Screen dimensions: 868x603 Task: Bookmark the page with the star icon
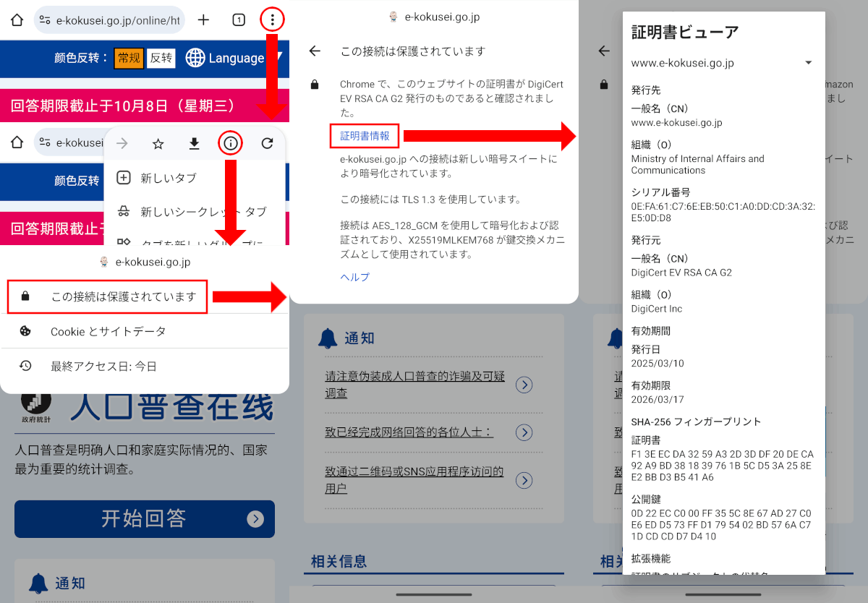click(158, 144)
